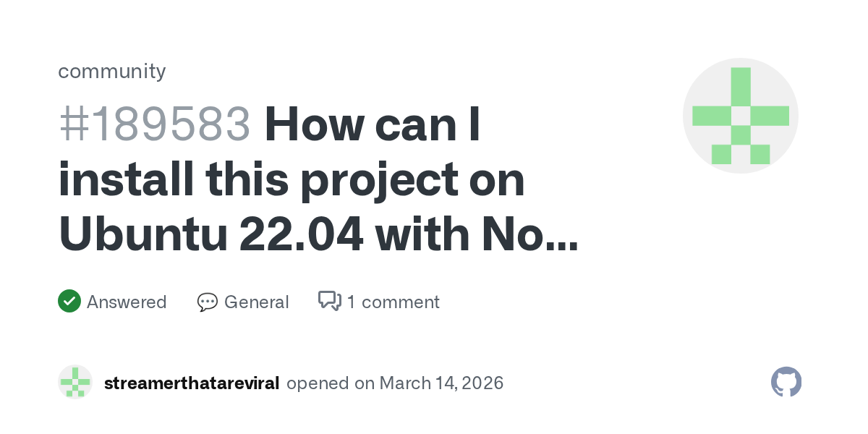Click the large green identicon avatar
Screen dimensions: 868x434
[x=740, y=116]
